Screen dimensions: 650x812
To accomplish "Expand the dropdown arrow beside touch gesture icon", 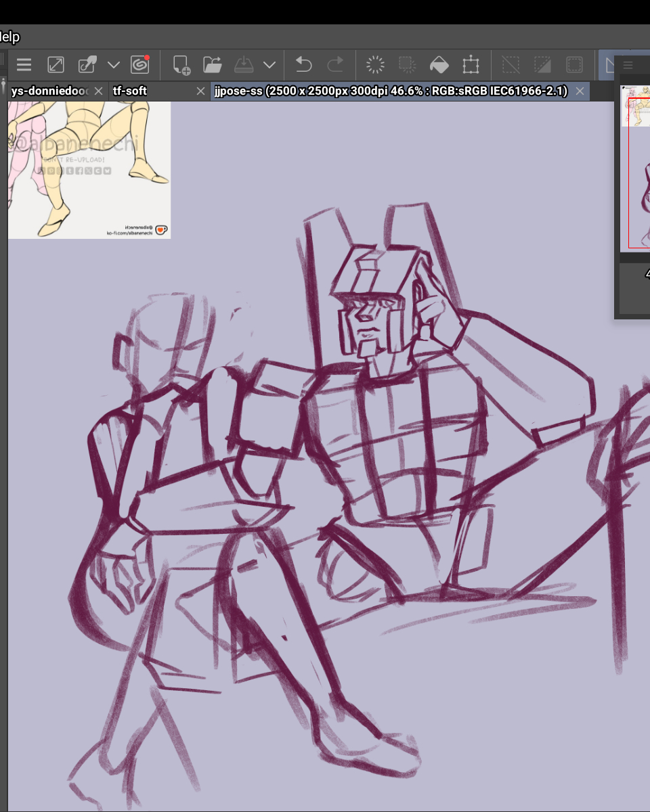I will (114, 65).
